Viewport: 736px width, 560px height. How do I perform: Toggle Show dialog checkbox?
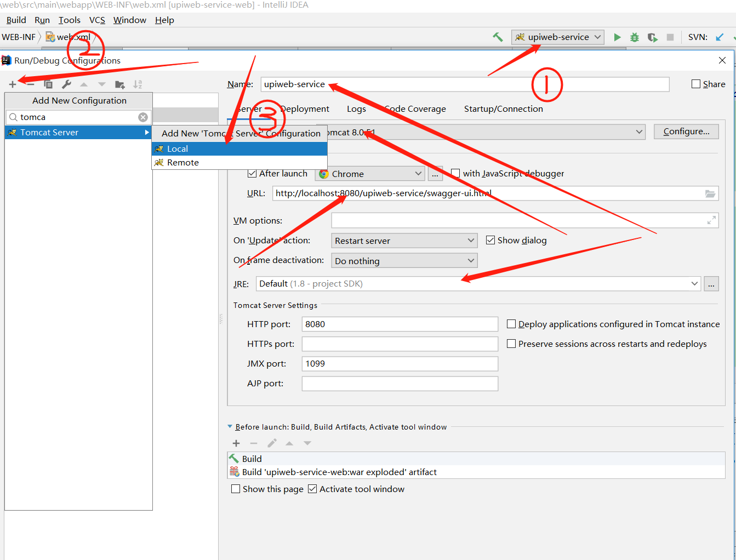pos(490,240)
